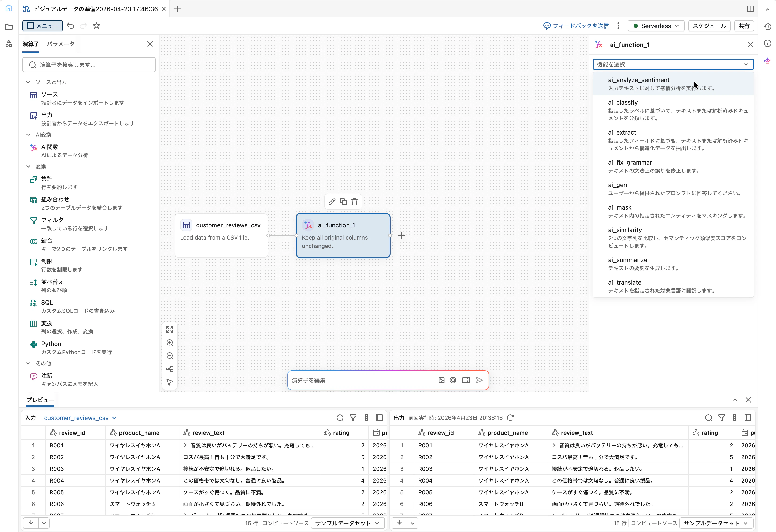
Task: Open the 機能を選択 function dropdown
Action: (x=673, y=64)
